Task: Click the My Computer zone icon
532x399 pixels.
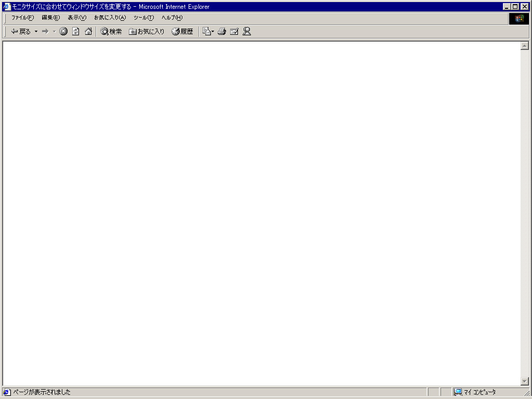Action: click(458, 392)
